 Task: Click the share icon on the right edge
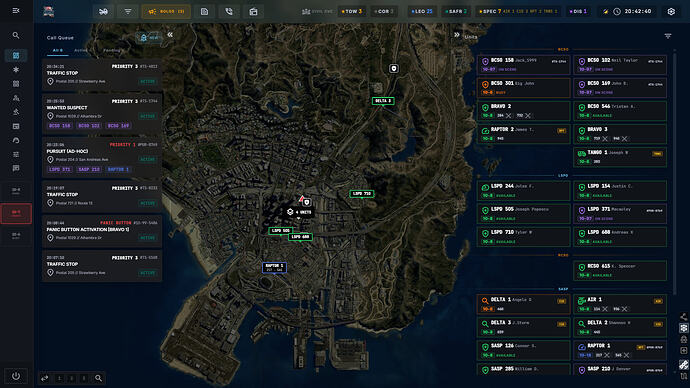683,317
